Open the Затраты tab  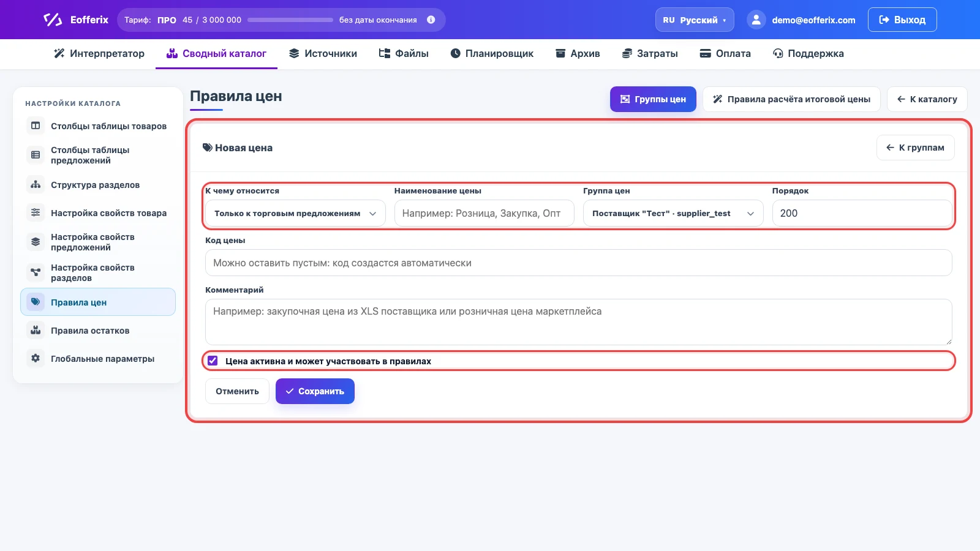(x=650, y=53)
